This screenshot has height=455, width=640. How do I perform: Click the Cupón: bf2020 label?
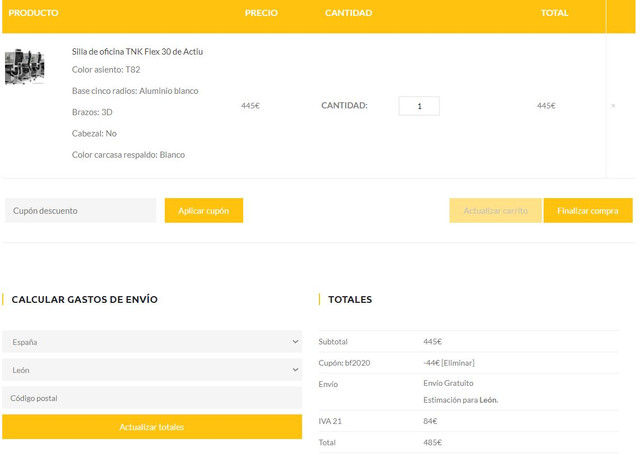pyautogui.click(x=344, y=363)
